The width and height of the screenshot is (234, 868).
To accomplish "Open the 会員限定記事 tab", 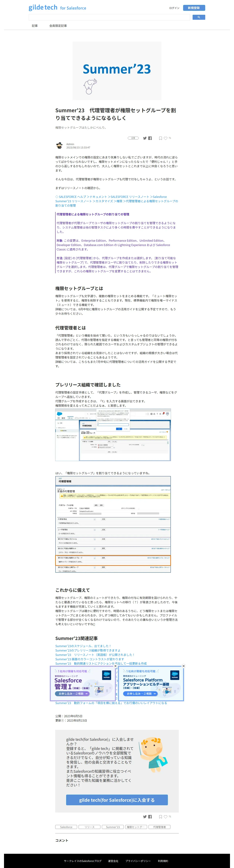I will [58, 26].
